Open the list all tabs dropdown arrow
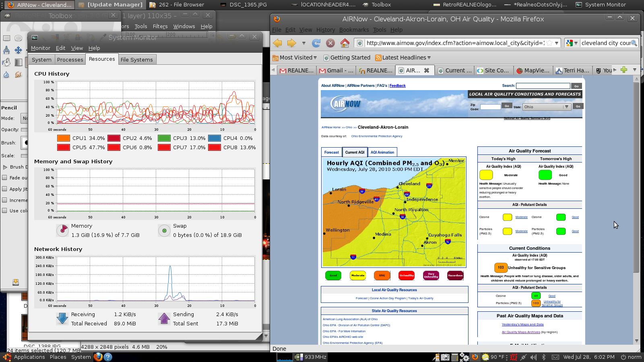The height and width of the screenshot is (362, 644). 635,70
